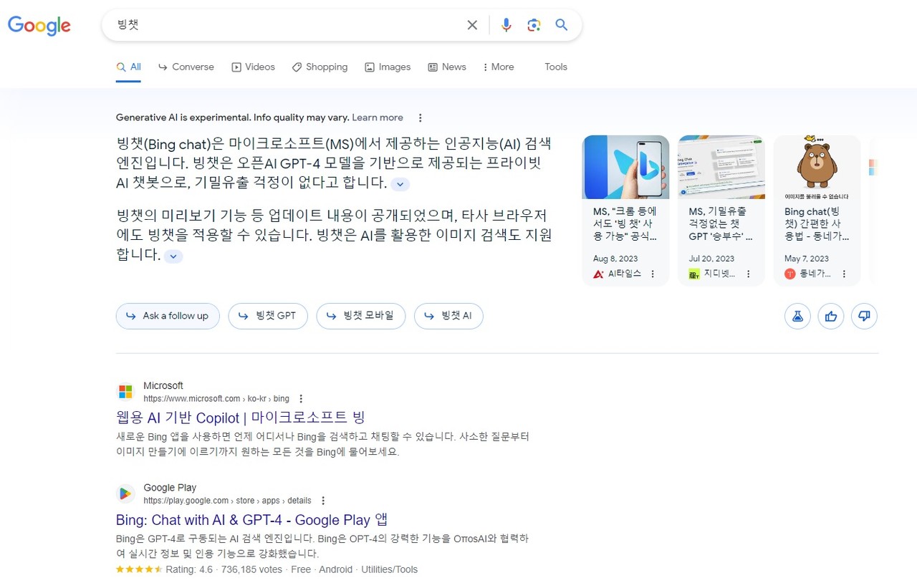Expand the second AI paragraph with its chevron

coord(173,256)
